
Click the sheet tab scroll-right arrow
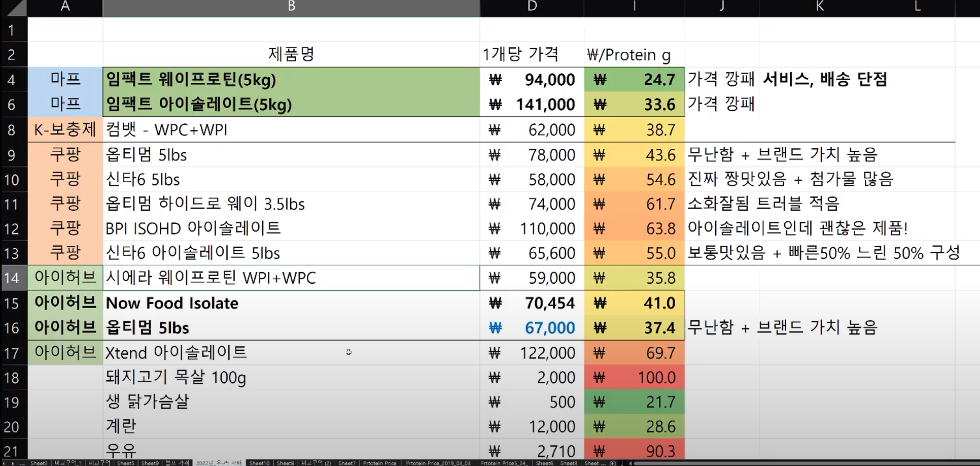pos(13,463)
